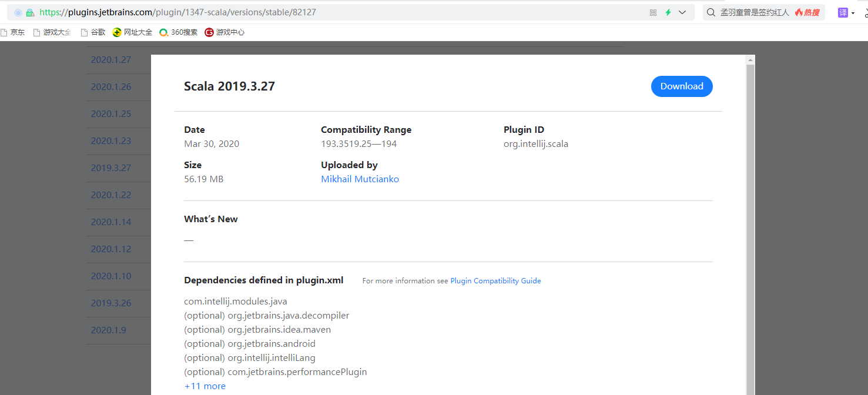Click the com.jetbrains.performancePlugin dependency
868x395 pixels.
(x=297, y=372)
